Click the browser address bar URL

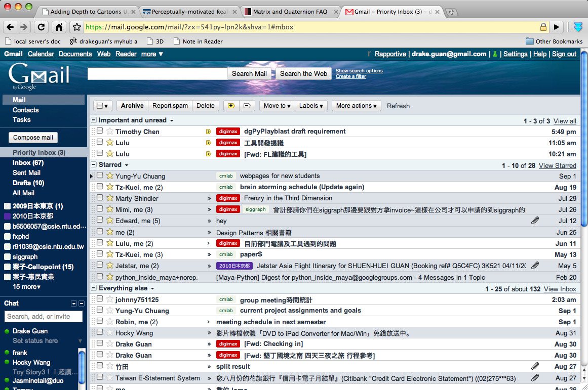click(190, 27)
